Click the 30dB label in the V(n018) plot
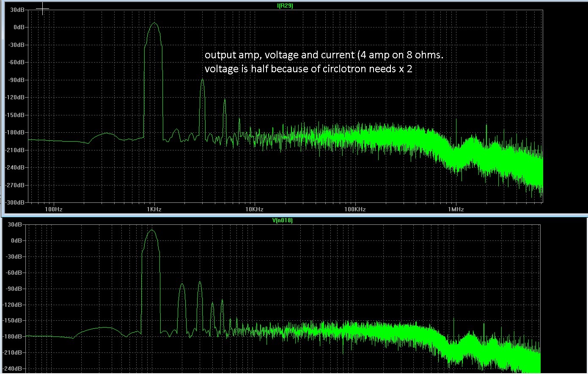The width and height of the screenshot is (588, 374). 14,224
